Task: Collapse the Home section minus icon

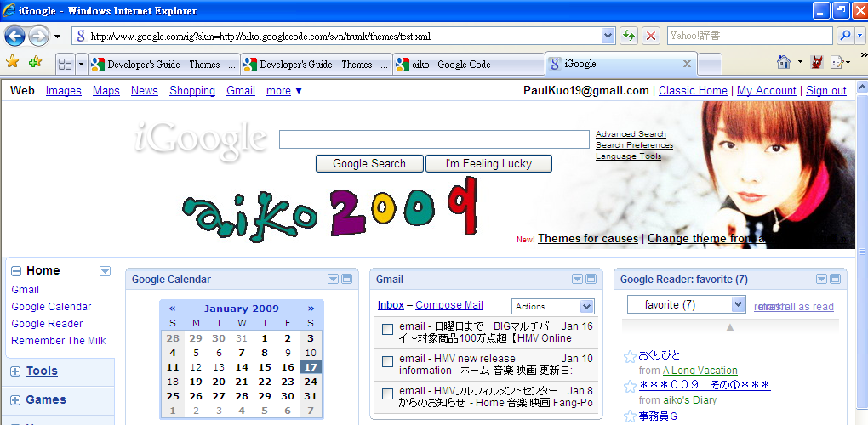Action: [x=16, y=271]
